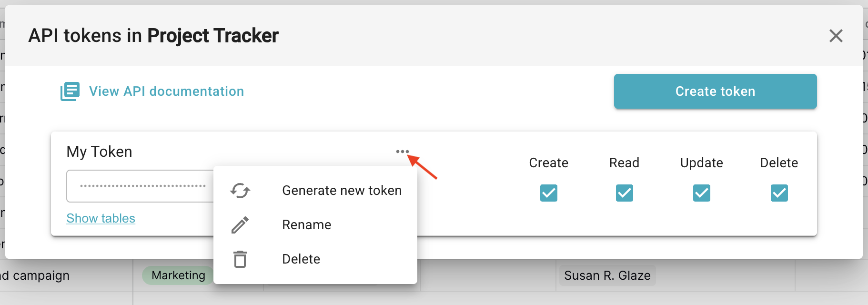
Task: Click the Create token button
Action: coord(715,91)
